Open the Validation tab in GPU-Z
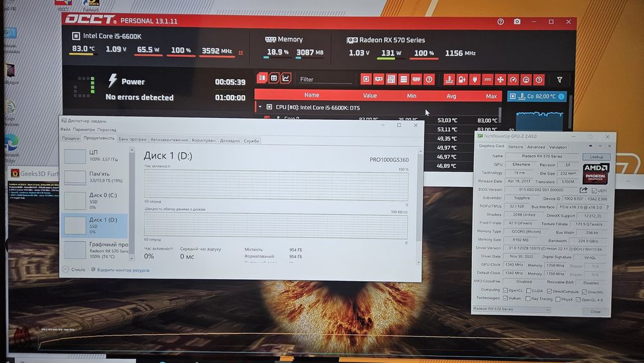The width and height of the screenshot is (644, 363). coord(558,147)
